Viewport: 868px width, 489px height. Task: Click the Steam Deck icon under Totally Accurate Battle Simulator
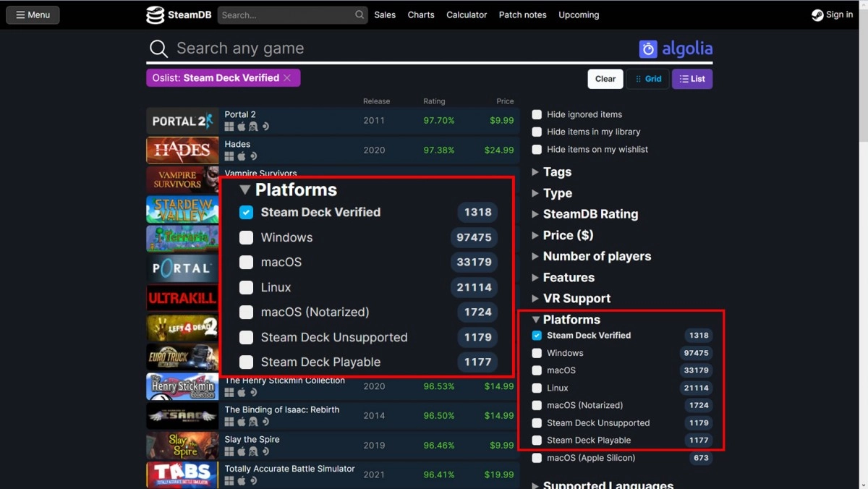[x=253, y=481]
